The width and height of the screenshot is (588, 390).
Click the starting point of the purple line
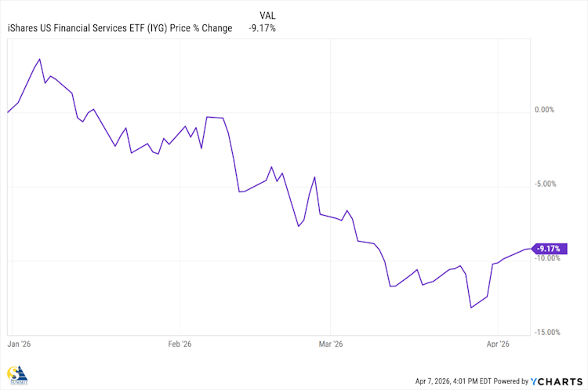coord(7,112)
